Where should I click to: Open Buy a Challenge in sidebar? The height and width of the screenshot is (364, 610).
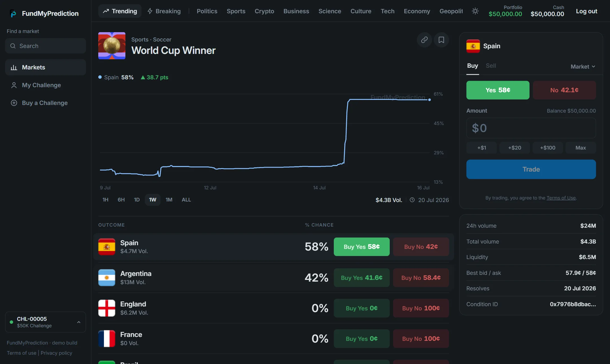45,103
